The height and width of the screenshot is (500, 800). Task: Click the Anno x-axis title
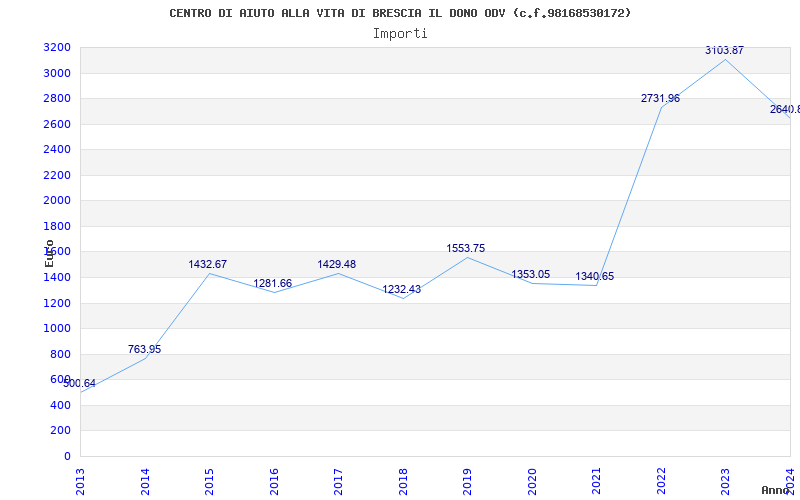[775, 490]
